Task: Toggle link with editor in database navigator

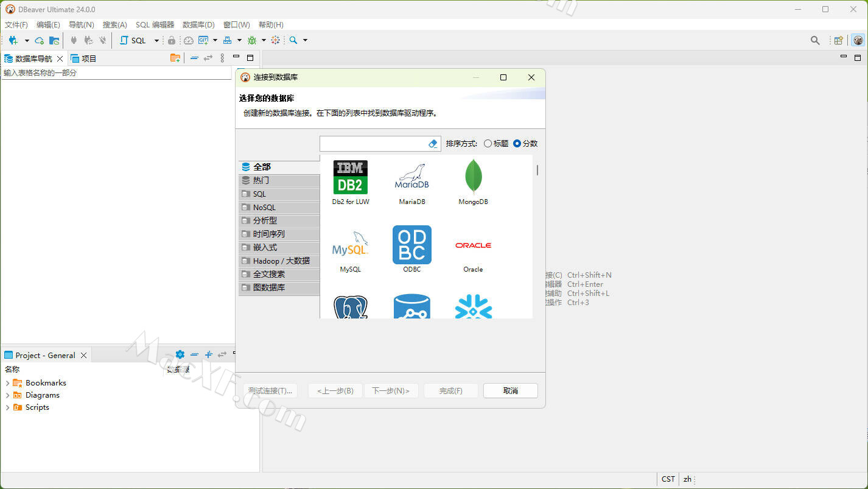Action: click(208, 58)
